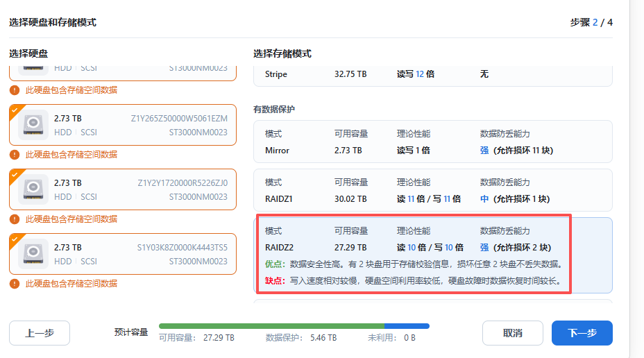Deselect the checkmark on disk S1Y03K8Z0000K4443TS5
The height and width of the screenshot is (358, 644).
pyautogui.click(x=15, y=237)
